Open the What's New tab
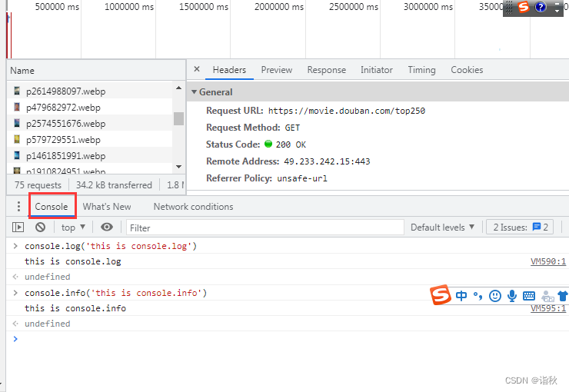Screen dimensions: 569x392 point(107,206)
